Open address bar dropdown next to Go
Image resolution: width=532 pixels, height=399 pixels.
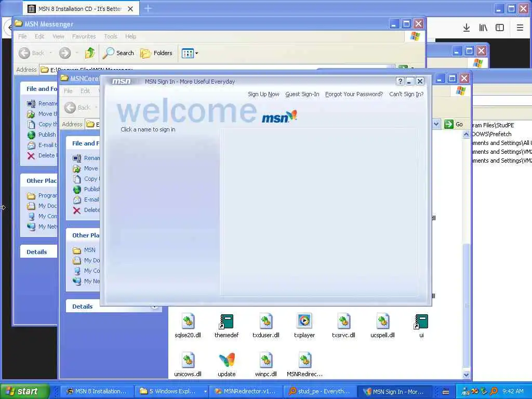coord(436,124)
